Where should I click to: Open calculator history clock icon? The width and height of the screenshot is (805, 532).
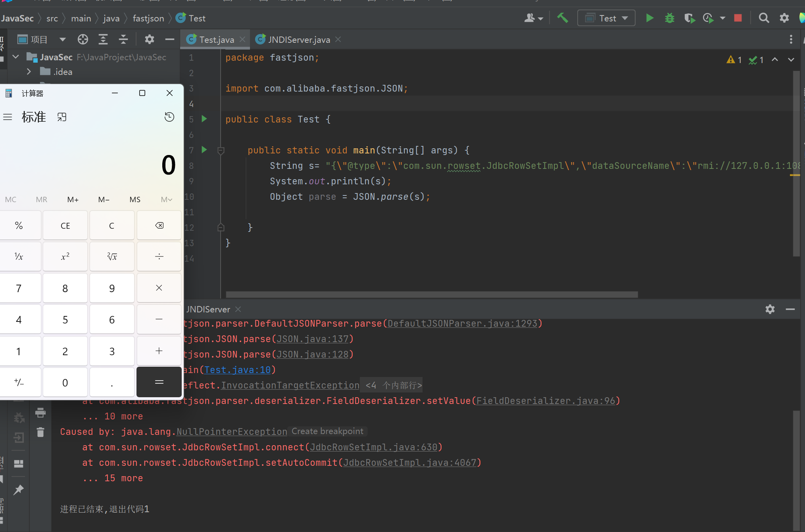tap(169, 117)
